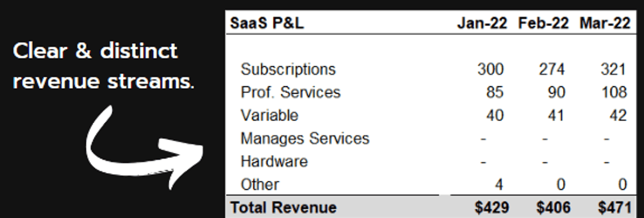644x218 pixels.
Task: Click the Manages Services row label
Action: pos(305,138)
